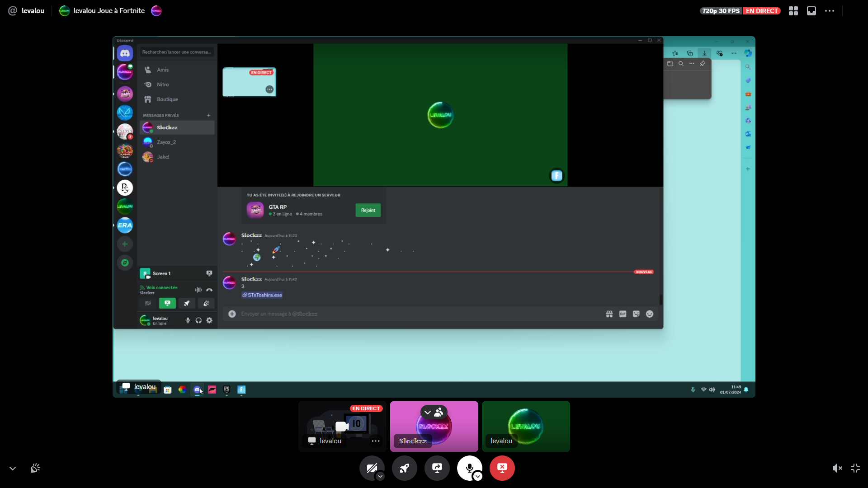Screen dimensions: 868x488
Task: Click the browser downloads icon in shared stream
Action: coord(704,53)
